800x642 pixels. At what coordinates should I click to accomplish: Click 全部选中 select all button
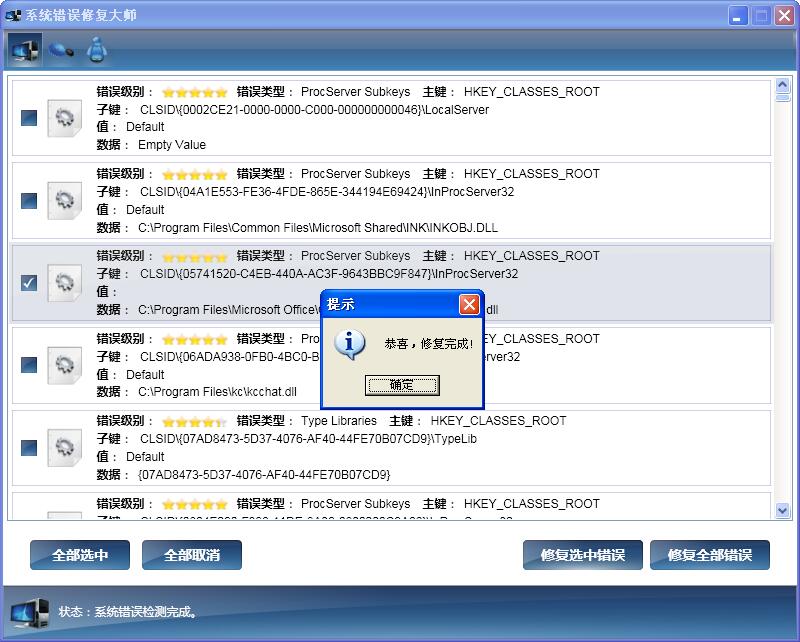pyautogui.click(x=80, y=555)
